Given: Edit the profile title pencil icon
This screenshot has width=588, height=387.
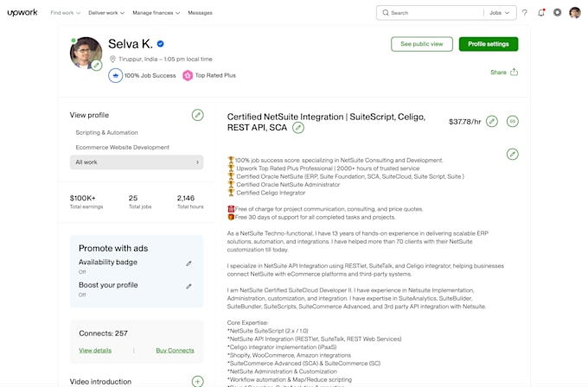Looking at the screenshot, I should [x=298, y=128].
